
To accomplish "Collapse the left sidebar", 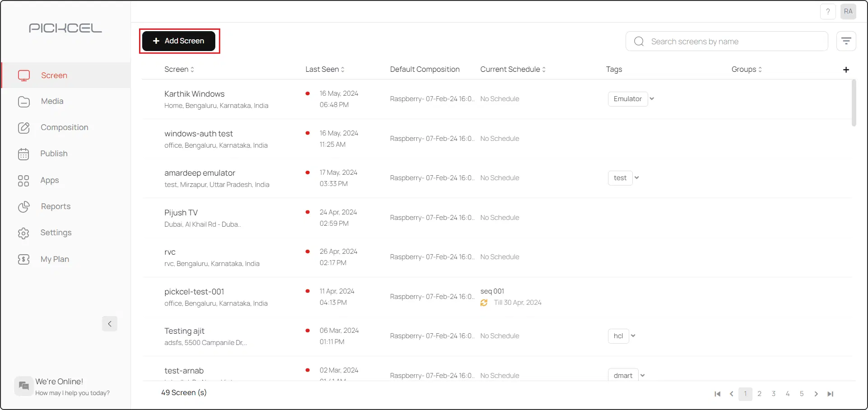I will [110, 324].
